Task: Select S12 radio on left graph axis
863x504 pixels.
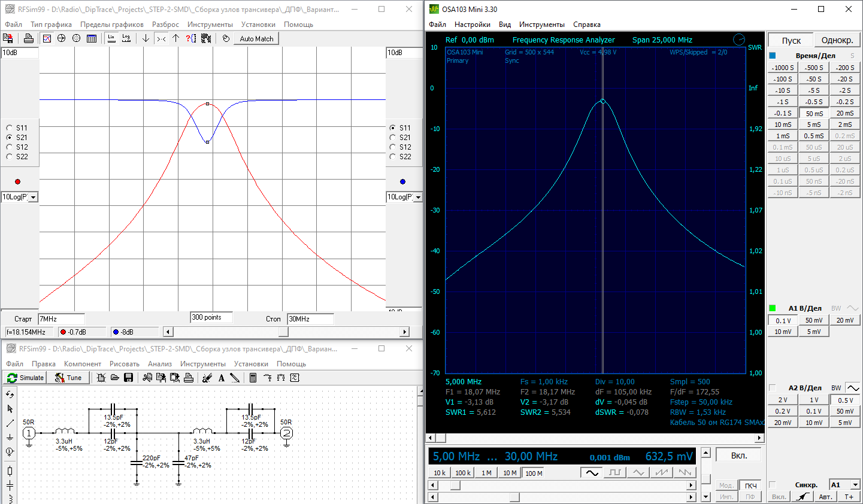Action: (x=9, y=147)
